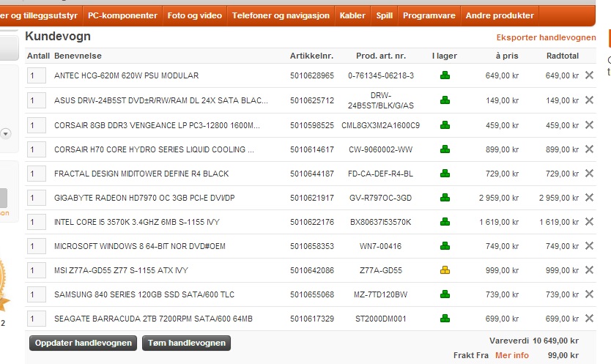
Task: Edit quantity for FRACTAL DESIGN MIDITOWER
Action: pos(36,174)
